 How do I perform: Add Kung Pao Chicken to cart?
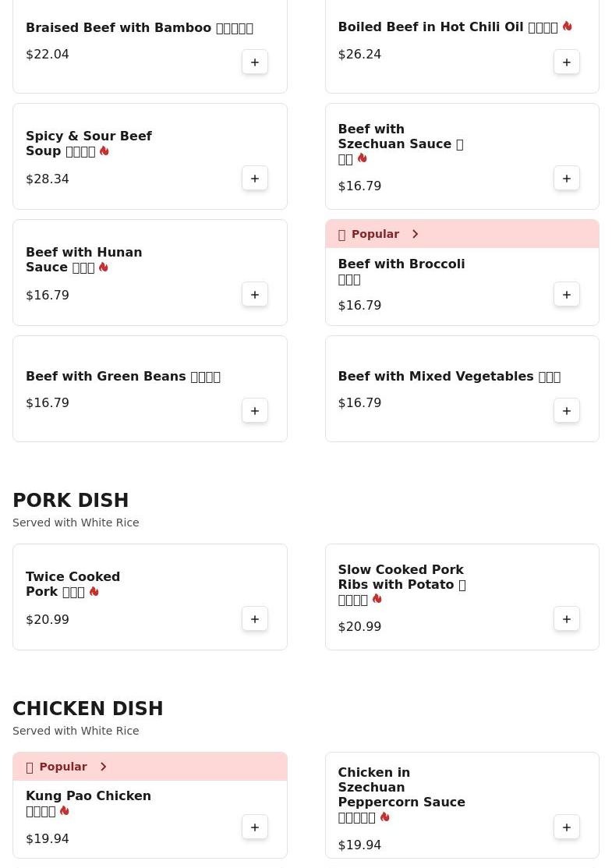(255, 827)
